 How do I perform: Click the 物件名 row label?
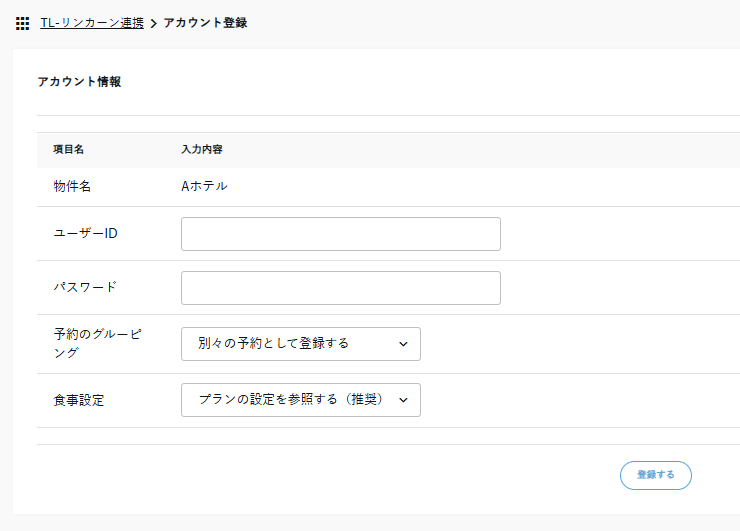coord(72,186)
